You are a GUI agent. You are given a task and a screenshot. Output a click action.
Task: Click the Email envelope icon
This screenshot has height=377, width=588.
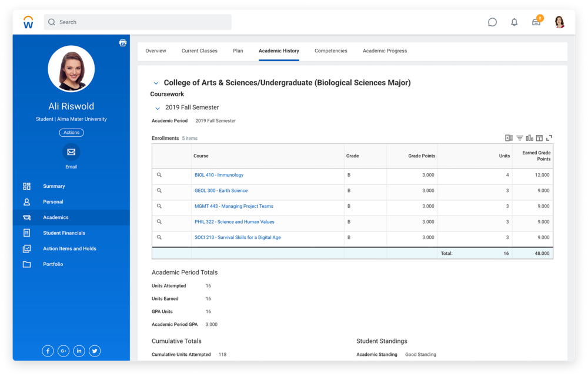[x=71, y=152]
